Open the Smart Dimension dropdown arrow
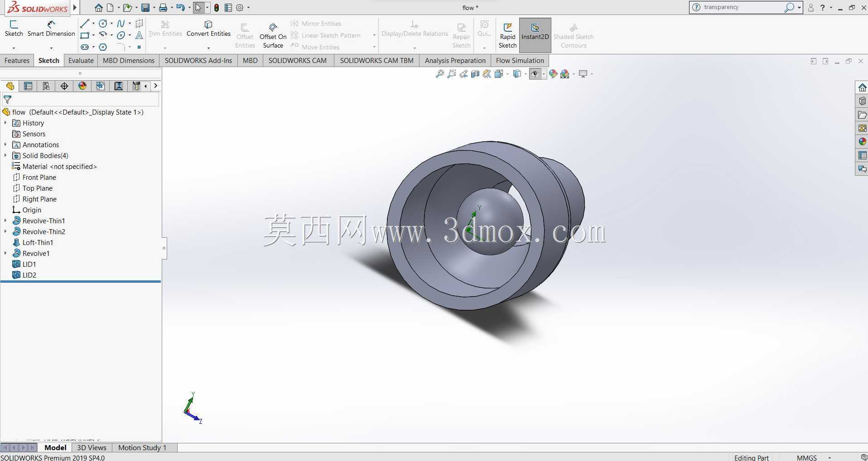The width and height of the screenshot is (868, 461). 51,48
